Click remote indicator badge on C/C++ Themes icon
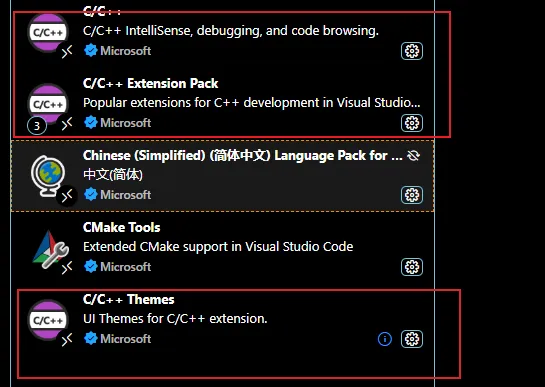Screen dimensions: 545x387 pos(67,340)
